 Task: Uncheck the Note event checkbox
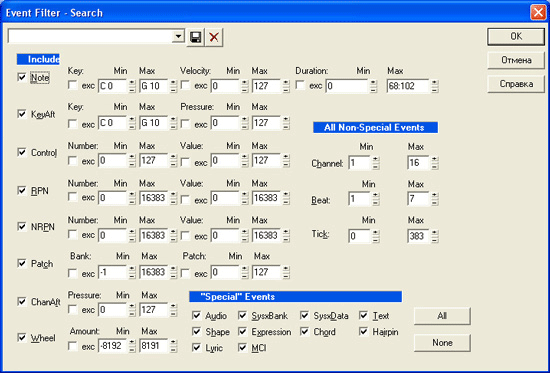point(22,77)
